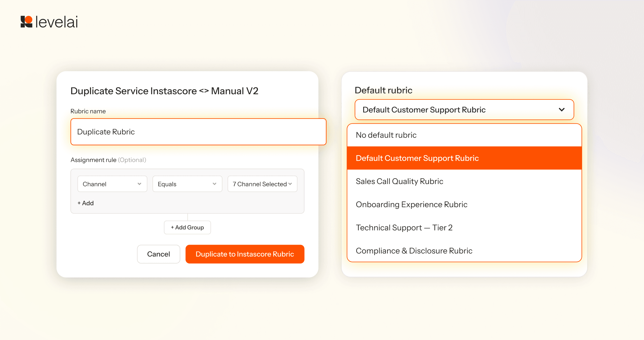
Task: Pick Onboarding Experience Rubric option
Action: [464, 205]
